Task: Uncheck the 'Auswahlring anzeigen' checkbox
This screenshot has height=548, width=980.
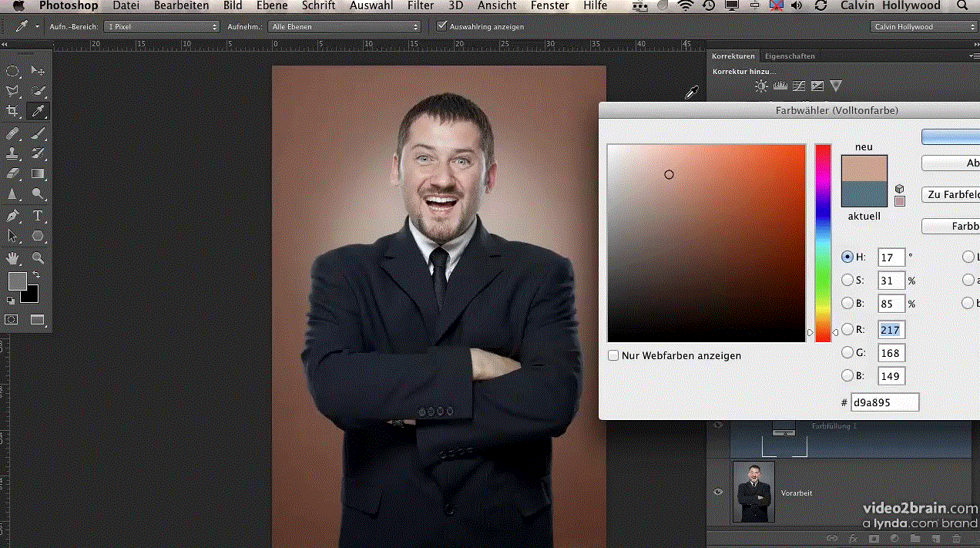Action: (x=441, y=26)
